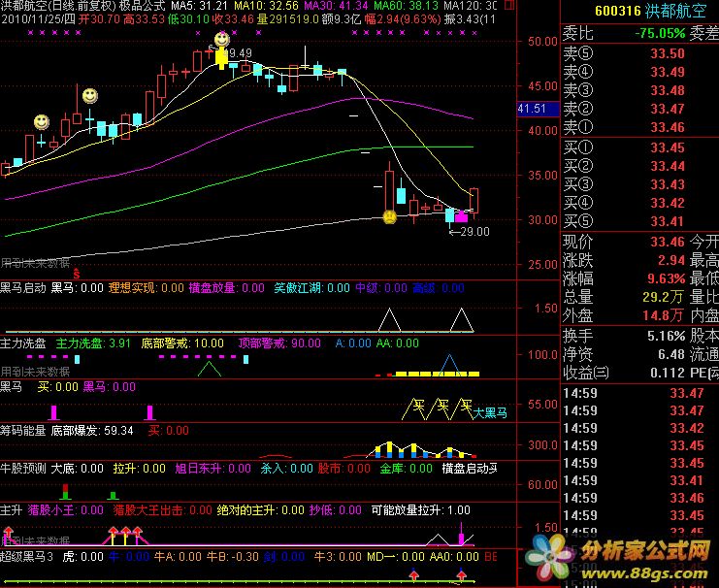This screenshot has height=588, width=719.
Task: Click the leftmost smiley face signal on the chart
Action: tap(42, 122)
